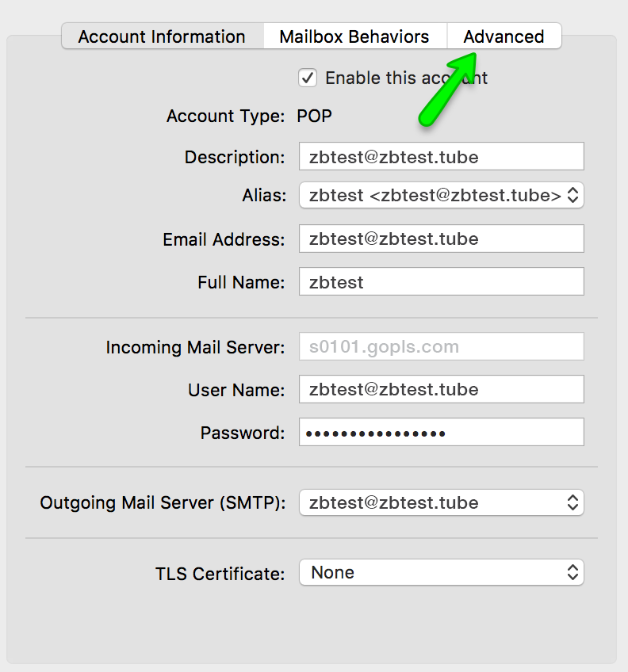
Task: Select the Advanced tab
Action: pos(504,36)
